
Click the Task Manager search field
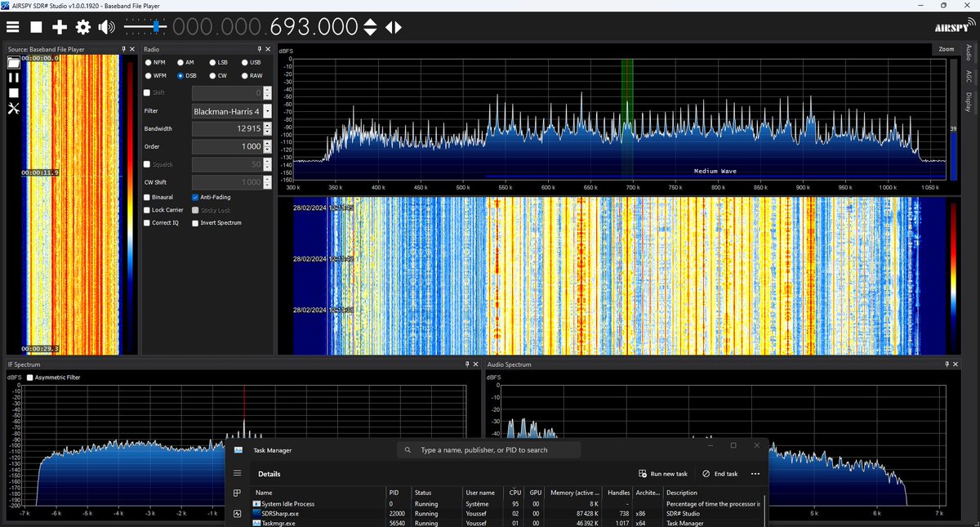click(x=490, y=449)
